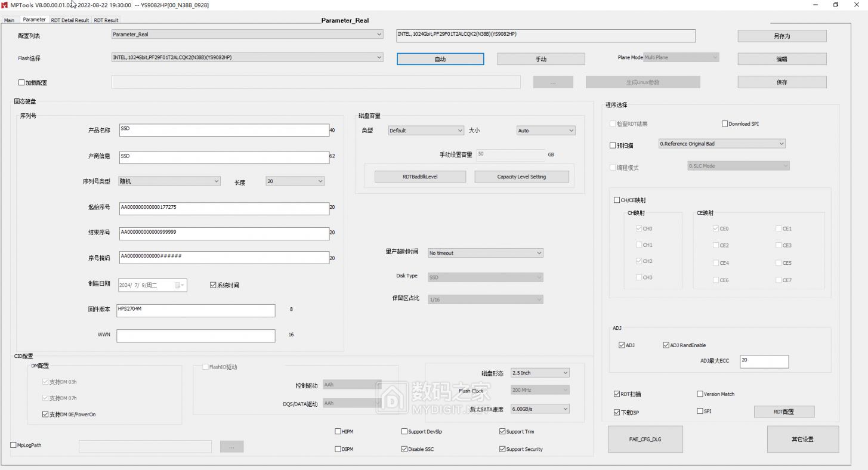Viewport: 868px width, 470px height.
Task: Click the 保存 button
Action: (782, 82)
